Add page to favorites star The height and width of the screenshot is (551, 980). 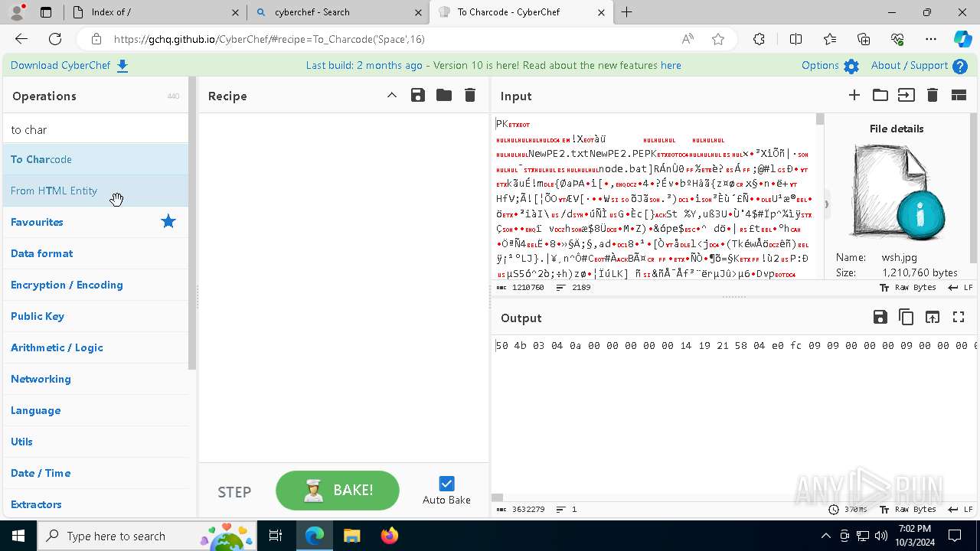pos(718,39)
